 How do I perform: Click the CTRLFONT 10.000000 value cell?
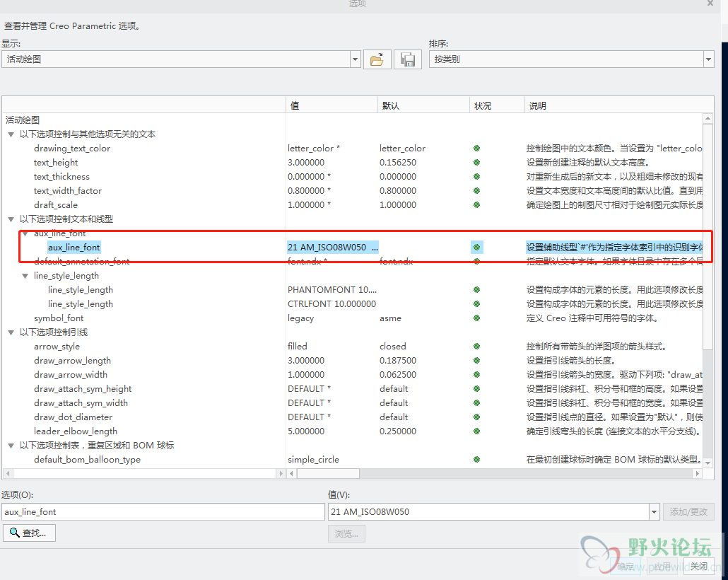point(332,304)
